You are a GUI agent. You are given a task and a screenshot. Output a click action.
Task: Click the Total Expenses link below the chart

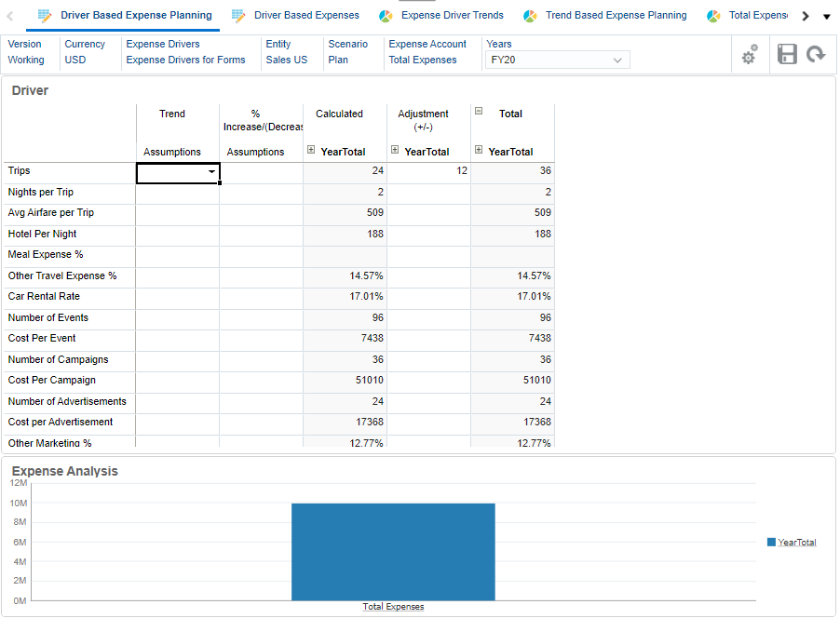[x=393, y=606]
